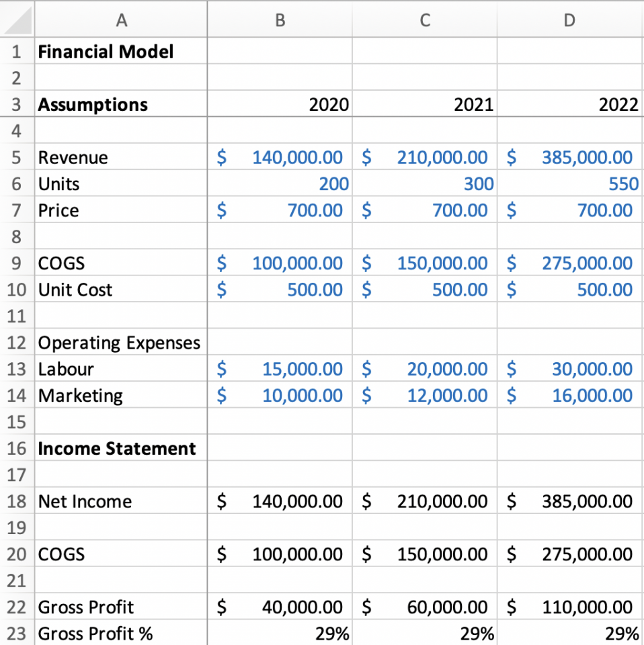
Task: Select column C header
Action: click(424, 20)
